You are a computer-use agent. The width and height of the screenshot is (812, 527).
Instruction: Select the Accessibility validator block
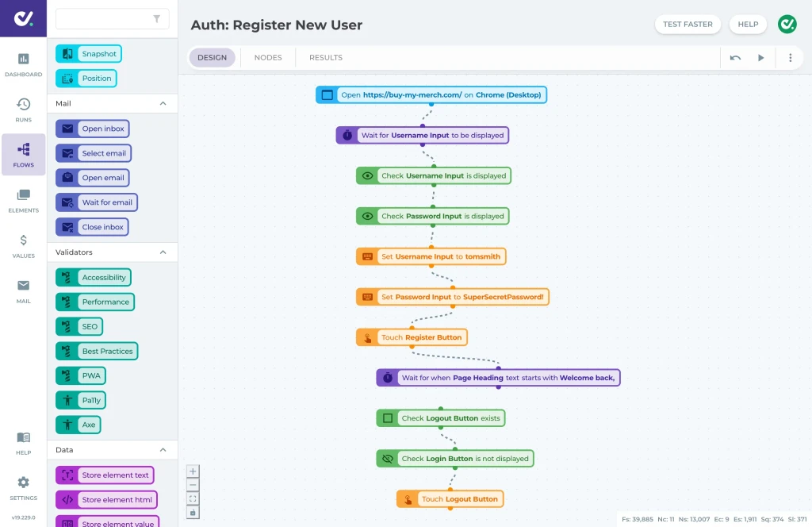click(x=94, y=277)
